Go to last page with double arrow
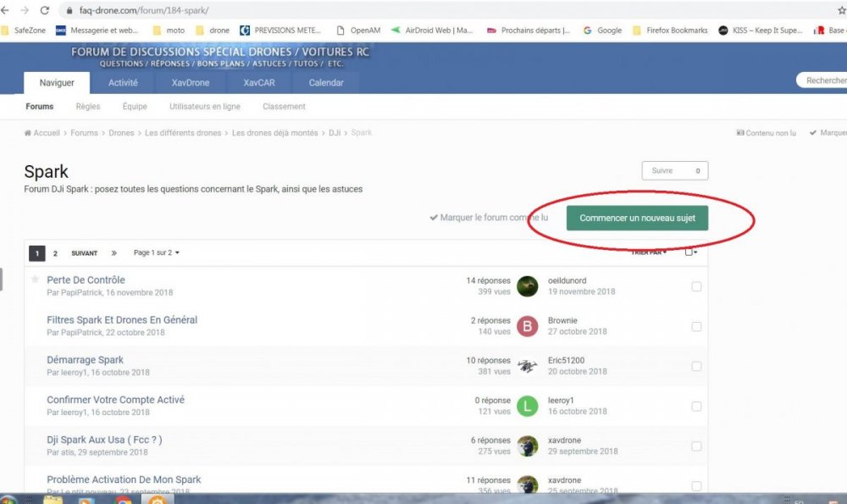Screen dimensions: 847x504 coord(114,252)
